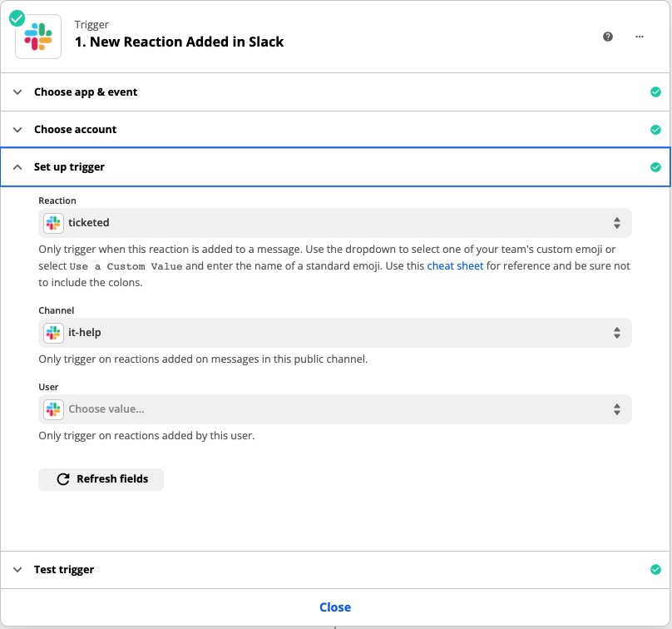Click the Slack icon in Channel field

click(x=53, y=333)
